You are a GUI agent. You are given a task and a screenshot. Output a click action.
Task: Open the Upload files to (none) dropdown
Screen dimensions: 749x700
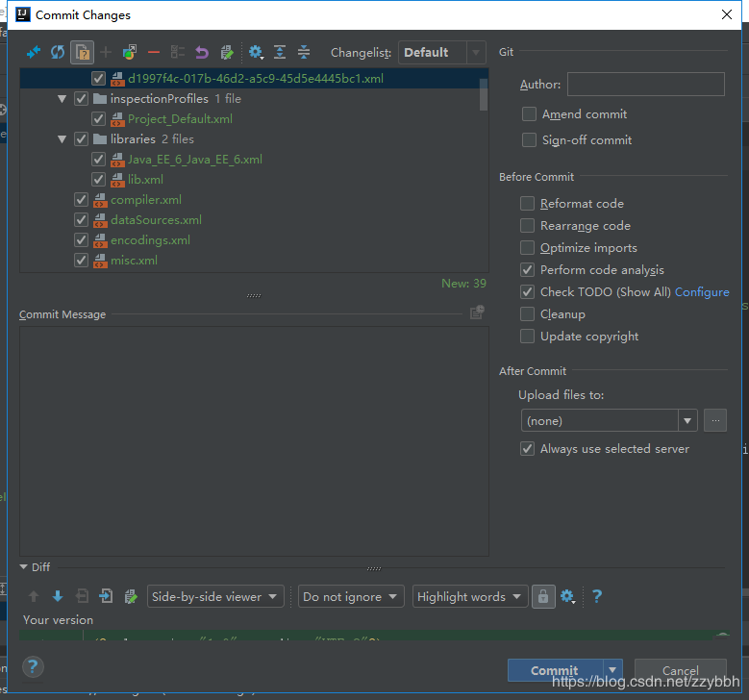click(x=609, y=420)
